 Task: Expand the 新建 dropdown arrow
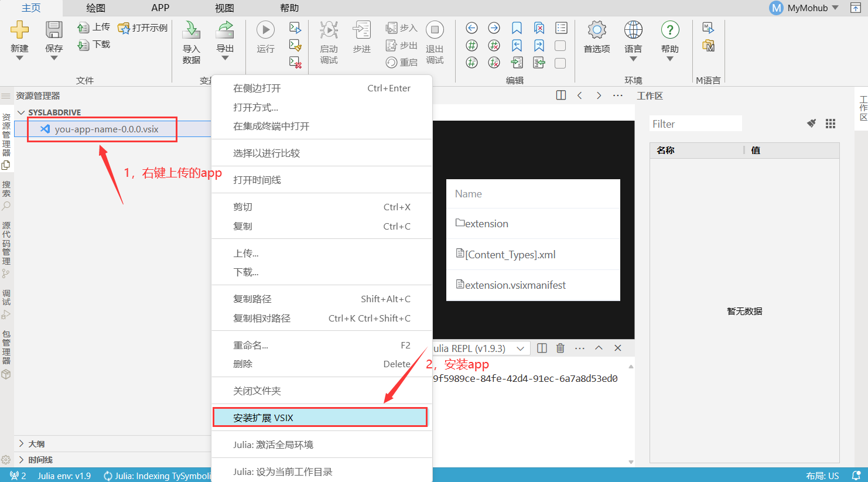pos(19,58)
